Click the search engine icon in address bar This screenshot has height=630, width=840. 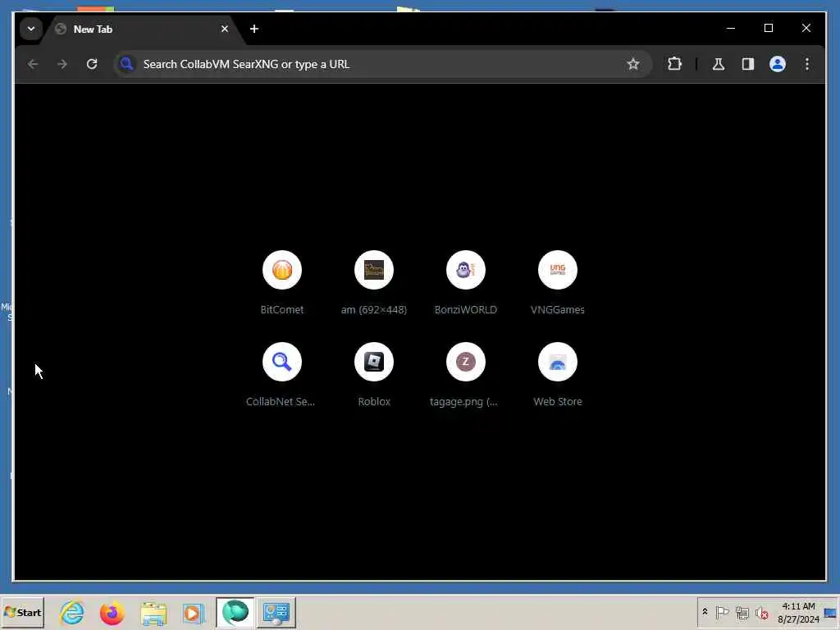[x=126, y=64]
